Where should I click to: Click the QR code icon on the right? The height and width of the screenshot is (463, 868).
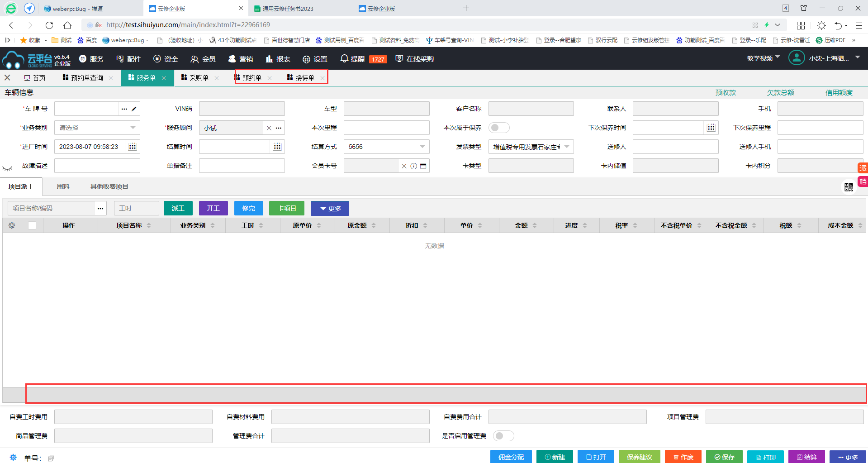pos(849,187)
